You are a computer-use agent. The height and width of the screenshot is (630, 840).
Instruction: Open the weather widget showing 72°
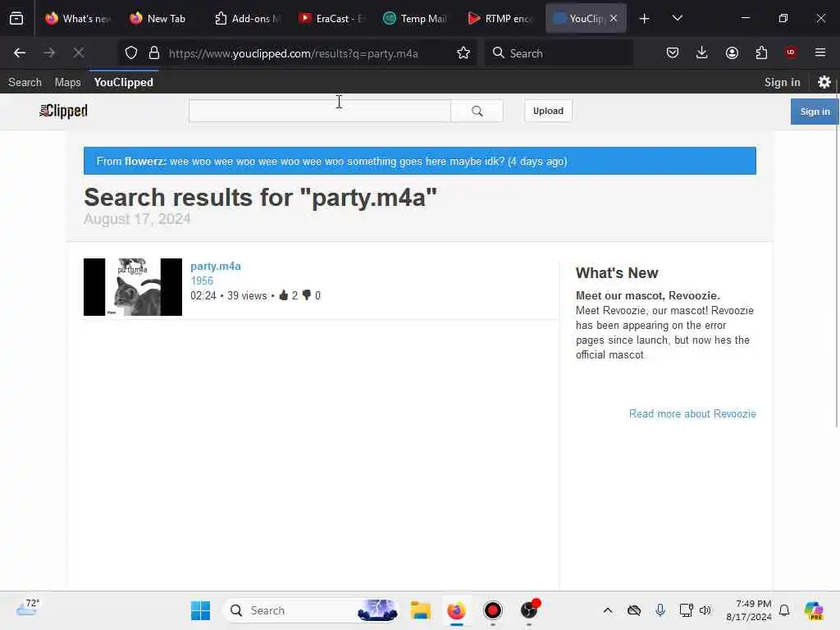(x=27, y=609)
